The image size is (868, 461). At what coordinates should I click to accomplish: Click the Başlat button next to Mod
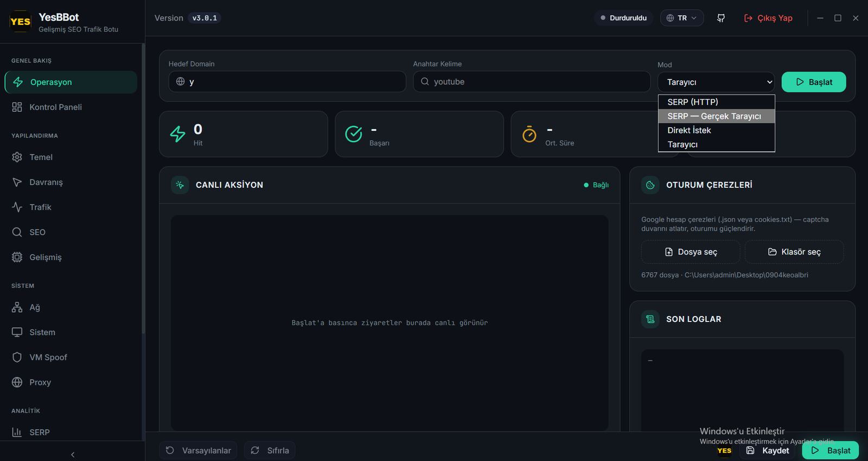point(814,82)
